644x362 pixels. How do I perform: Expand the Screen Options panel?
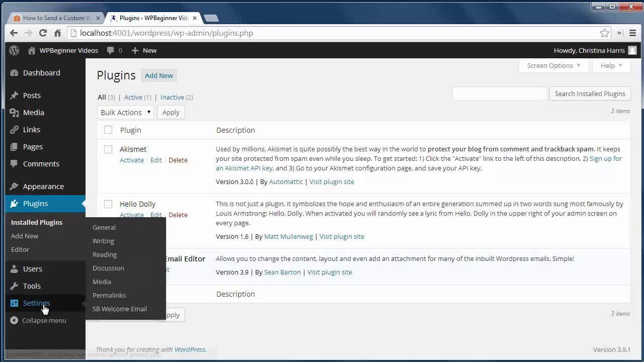553,65
